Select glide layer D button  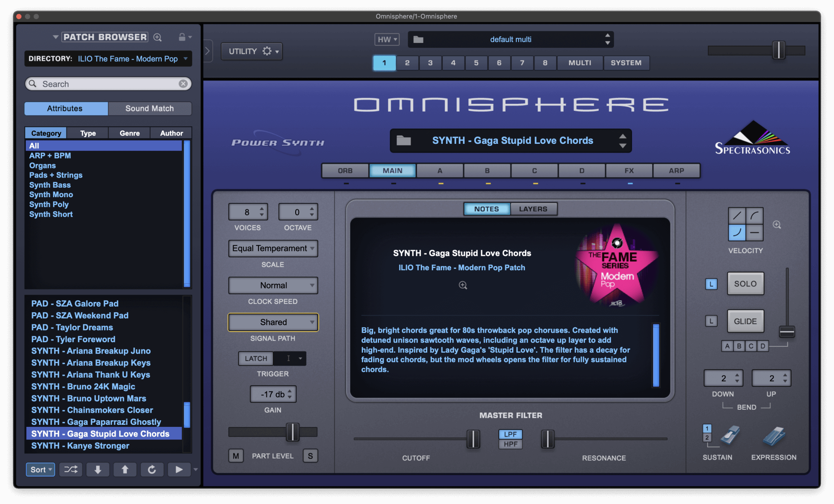pyautogui.click(x=763, y=346)
